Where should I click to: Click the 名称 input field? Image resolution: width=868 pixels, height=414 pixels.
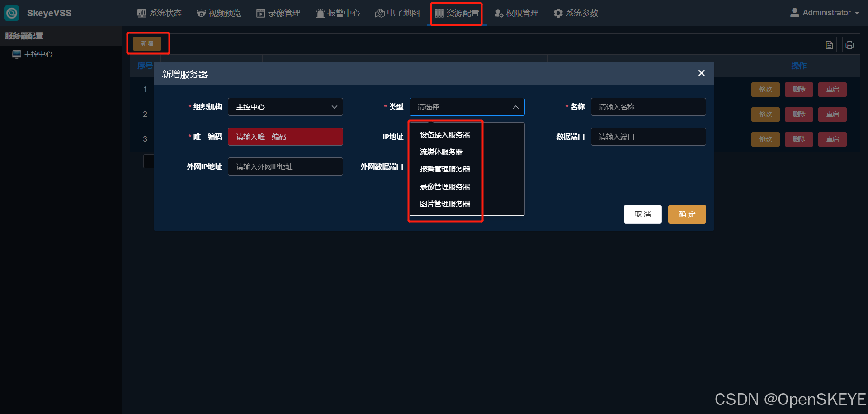pyautogui.click(x=648, y=107)
